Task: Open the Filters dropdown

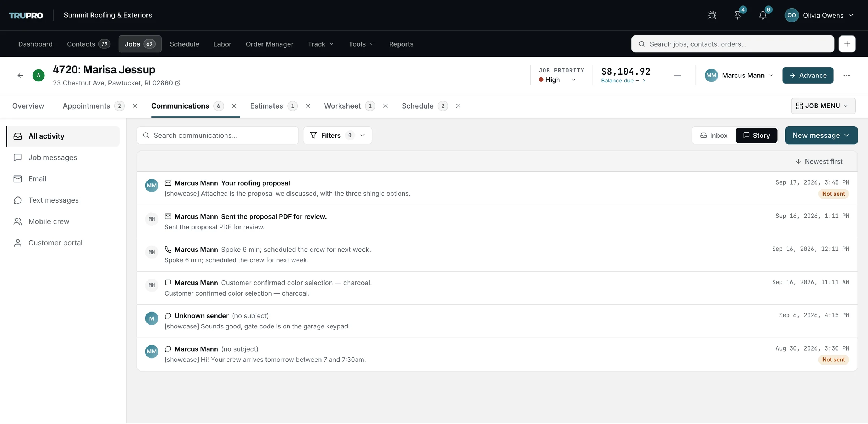Action: pos(337,135)
